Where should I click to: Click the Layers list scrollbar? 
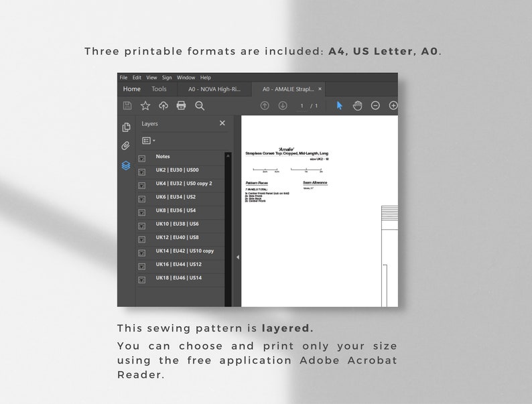click(x=228, y=229)
